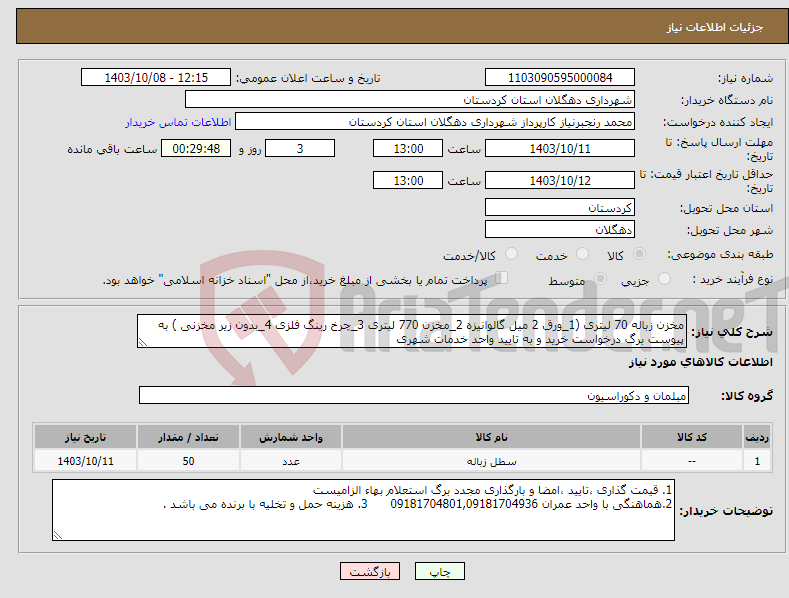
Task: Click the response deadline date 1403/10/11 field
Action: tap(560, 148)
